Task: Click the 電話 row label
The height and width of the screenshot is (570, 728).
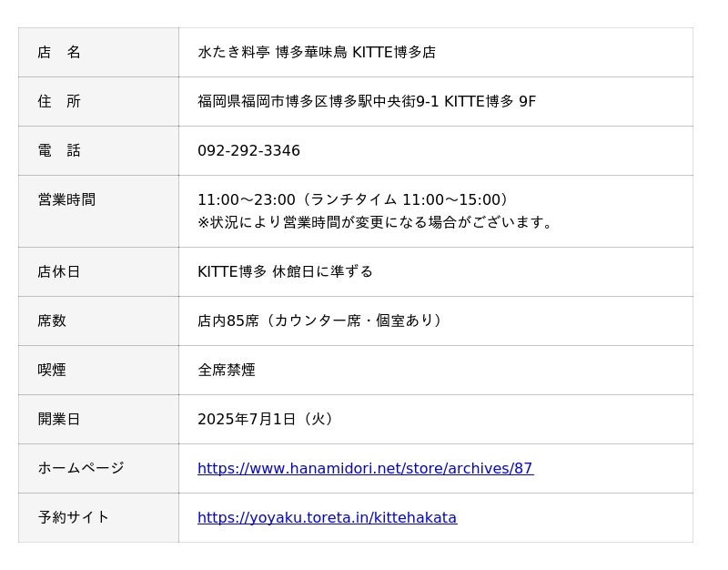Action: click(59, 151)
